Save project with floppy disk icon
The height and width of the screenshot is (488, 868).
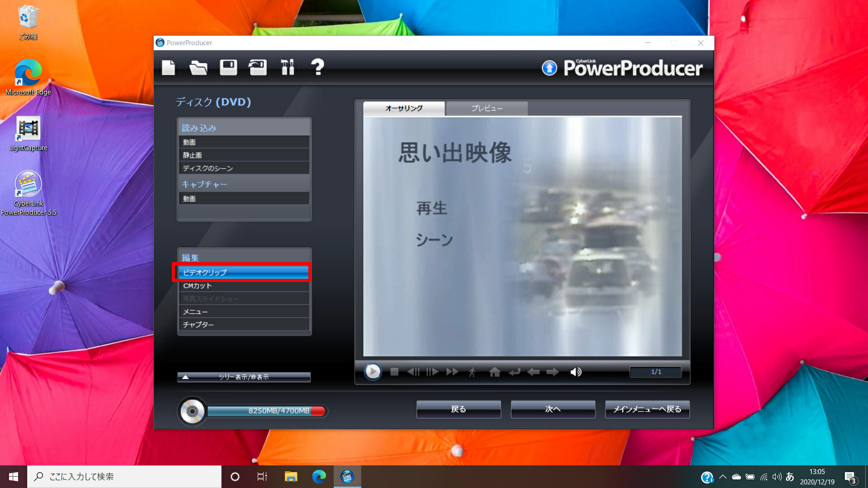click(228, 67)
